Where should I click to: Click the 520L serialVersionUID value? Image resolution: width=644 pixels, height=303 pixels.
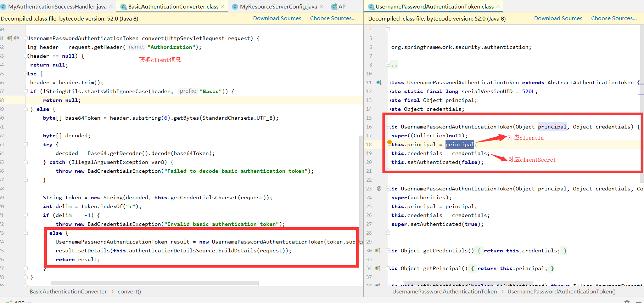tap(528, 91)
